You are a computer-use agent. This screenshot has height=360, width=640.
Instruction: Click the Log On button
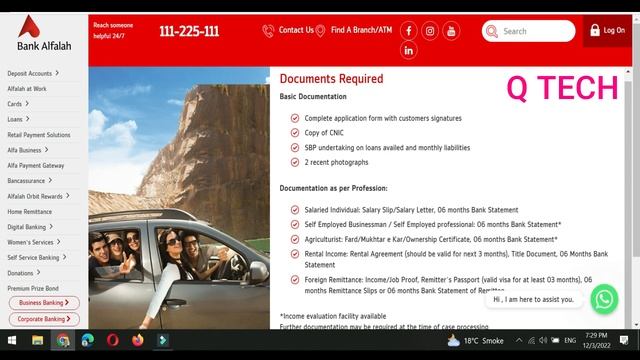pos(607,31)
